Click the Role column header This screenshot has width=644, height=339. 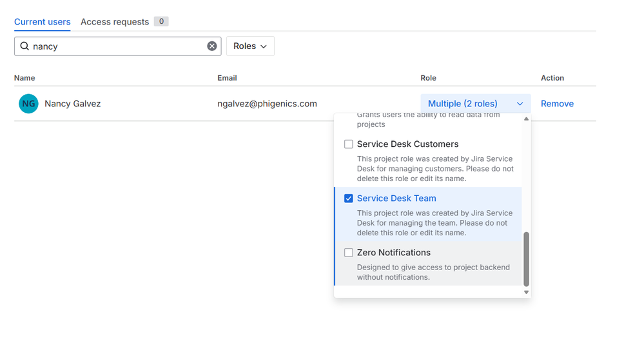(429, 78)
